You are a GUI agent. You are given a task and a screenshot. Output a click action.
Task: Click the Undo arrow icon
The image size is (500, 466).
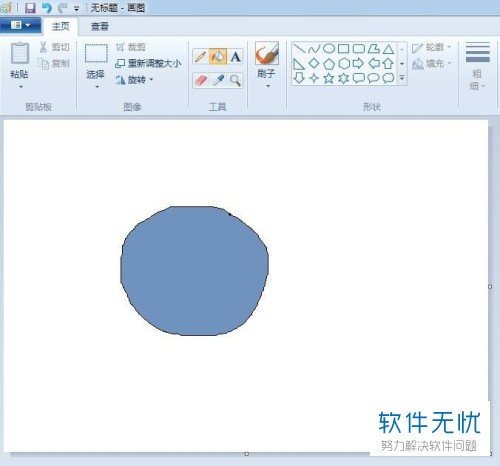(x=47, y=8)
